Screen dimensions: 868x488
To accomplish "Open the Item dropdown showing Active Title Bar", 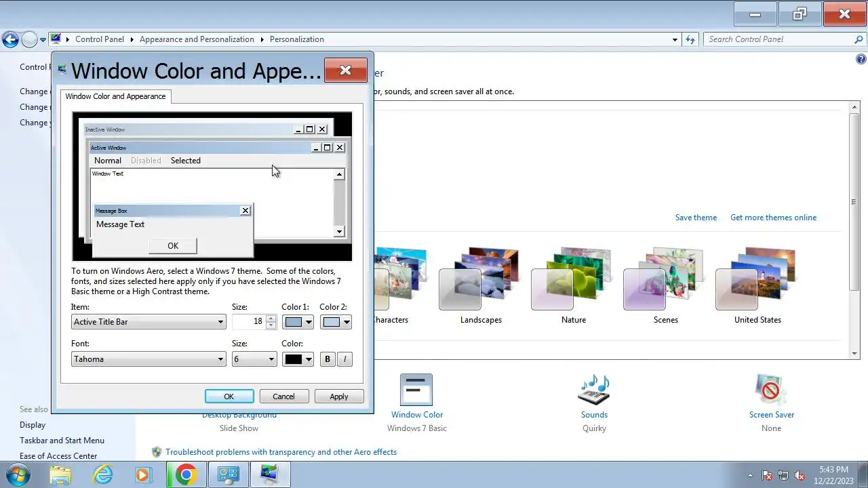I will [x=149, y=322].
